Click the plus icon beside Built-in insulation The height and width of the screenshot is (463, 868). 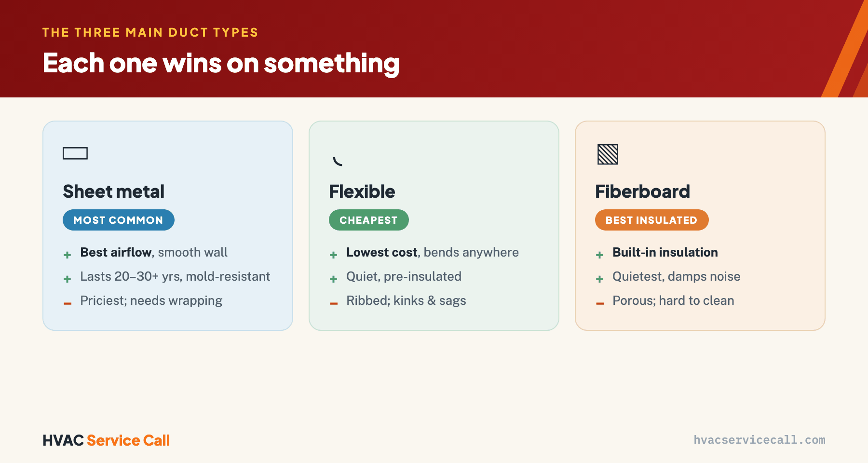tap(600, 255)
